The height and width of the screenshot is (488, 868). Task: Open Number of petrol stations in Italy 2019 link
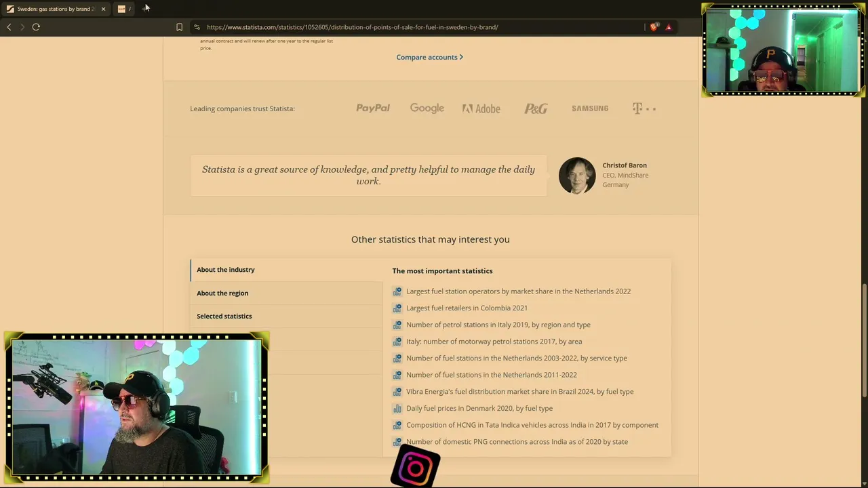pos(498,325)
